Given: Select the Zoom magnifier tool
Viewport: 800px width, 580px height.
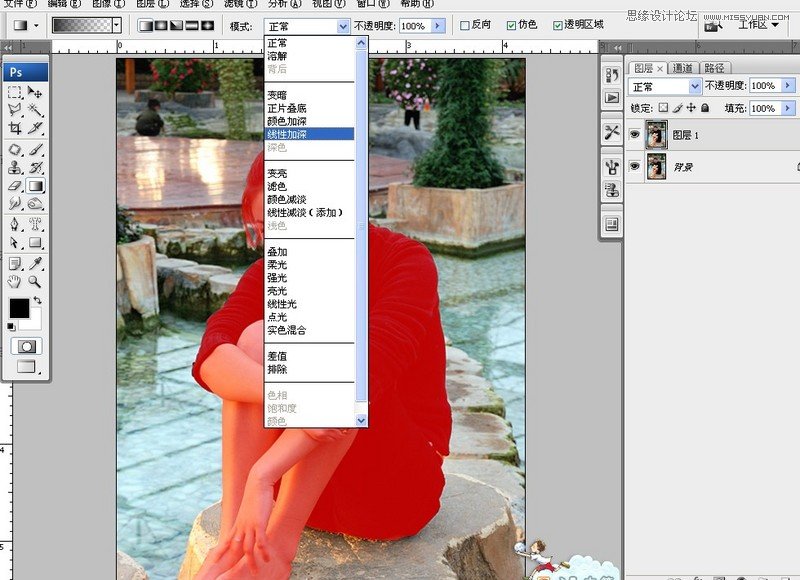Looking at the screenshot, I should [35, 282].
